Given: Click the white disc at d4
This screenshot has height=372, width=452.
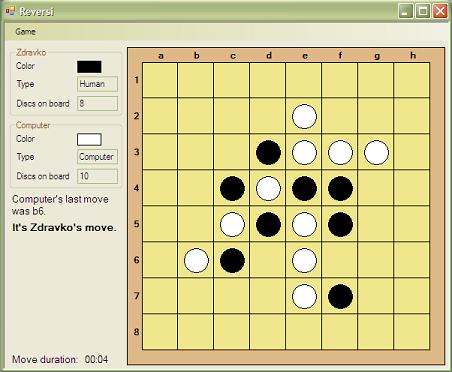Looking at the screenshot, I should coord(268,188).
